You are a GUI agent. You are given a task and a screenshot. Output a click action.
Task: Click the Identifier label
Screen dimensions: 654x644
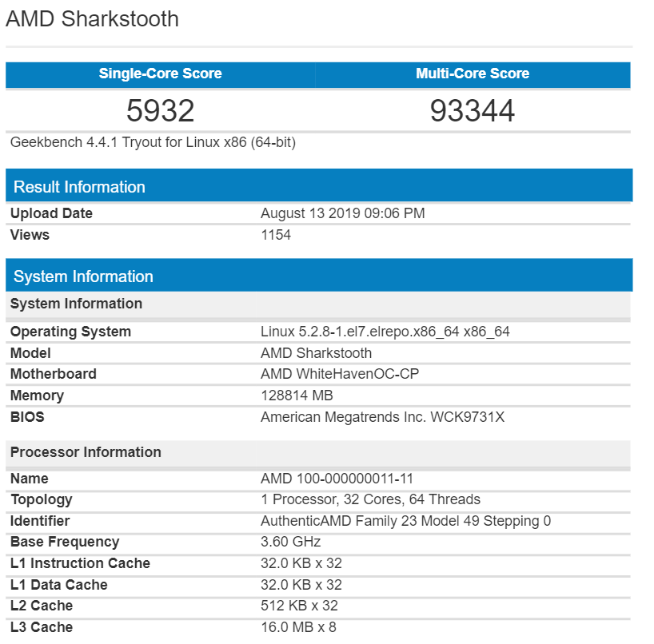(40, 521)
